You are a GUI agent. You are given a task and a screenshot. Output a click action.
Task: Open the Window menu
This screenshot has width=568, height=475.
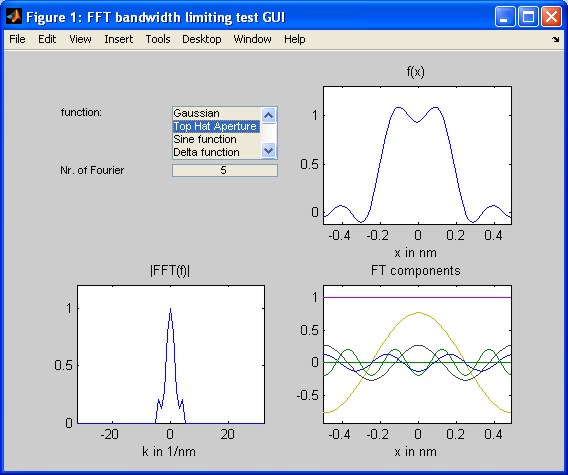point(252,39)
